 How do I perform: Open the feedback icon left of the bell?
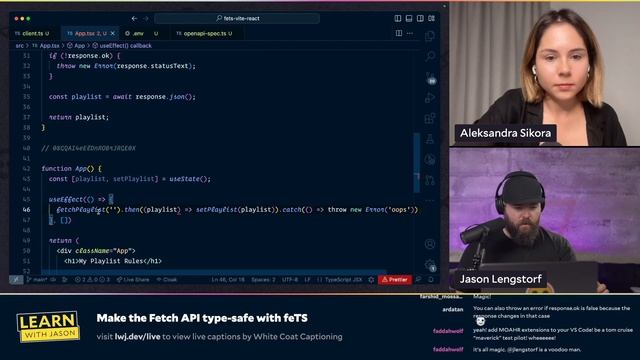click(418, 280)
